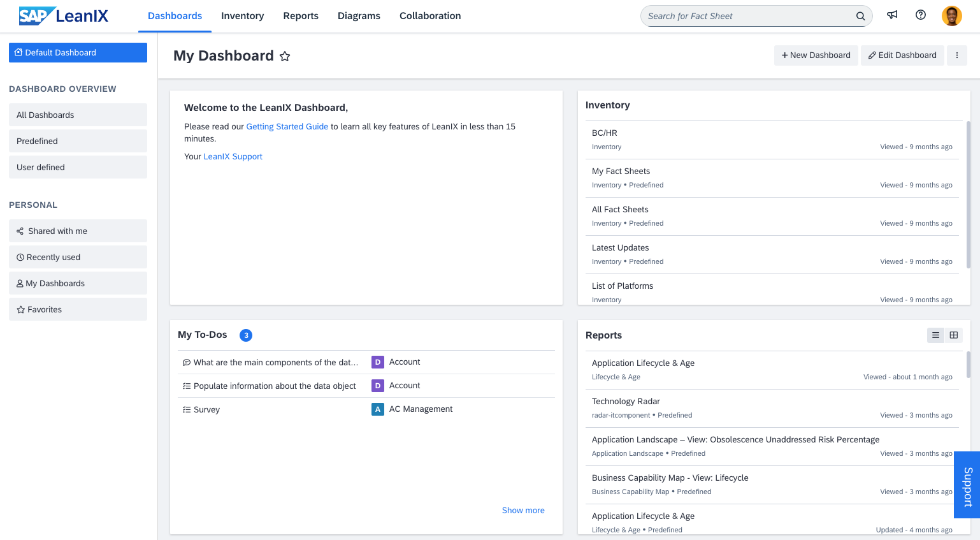This screenshot has width=980, height=540.
Task: Click the Inventory panel scrollbar
Action: (x=969, y=194)
